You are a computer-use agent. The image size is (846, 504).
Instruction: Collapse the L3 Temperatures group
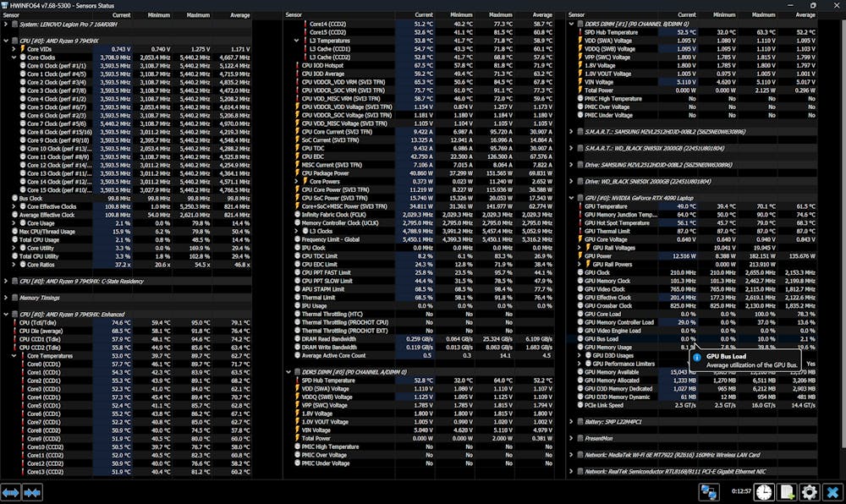click(x=297, y=41)
